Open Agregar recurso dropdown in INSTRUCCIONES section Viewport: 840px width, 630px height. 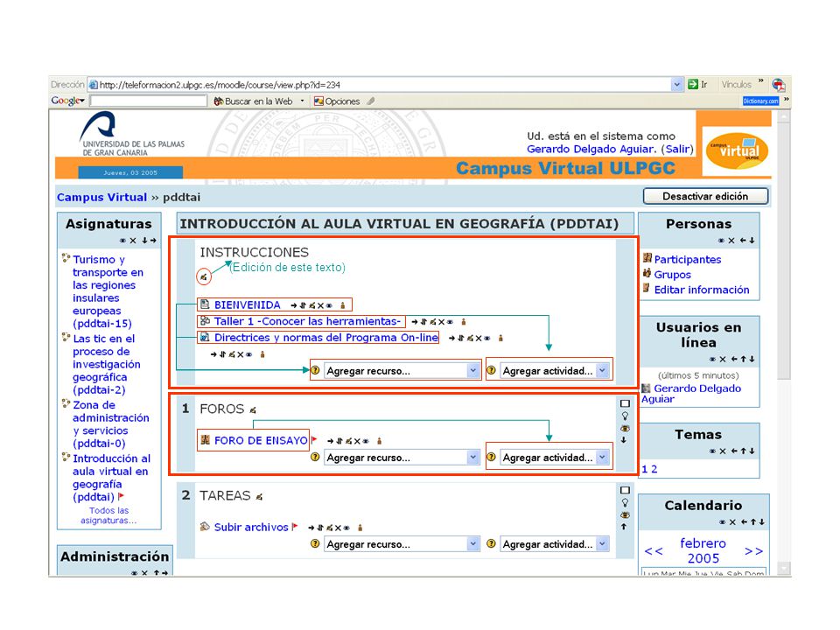click(x=402, y=371)
